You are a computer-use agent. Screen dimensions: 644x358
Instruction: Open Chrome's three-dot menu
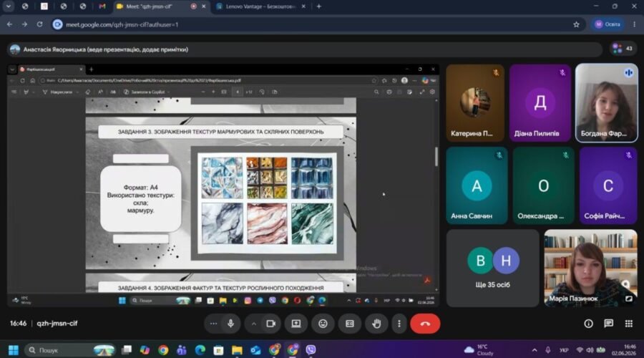634,24
